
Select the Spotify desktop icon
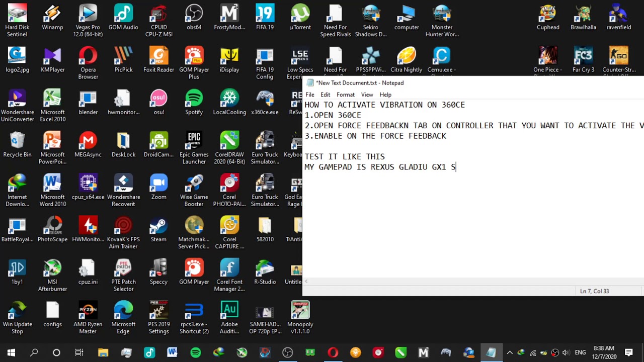pyautogui.click(x=194, y=102)
